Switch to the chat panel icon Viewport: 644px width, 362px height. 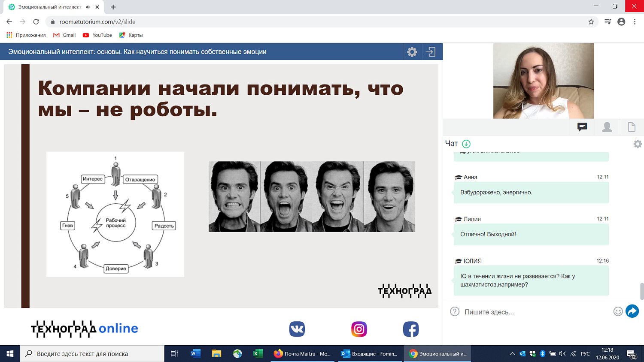pyautogui.click(x=582, y=127)
